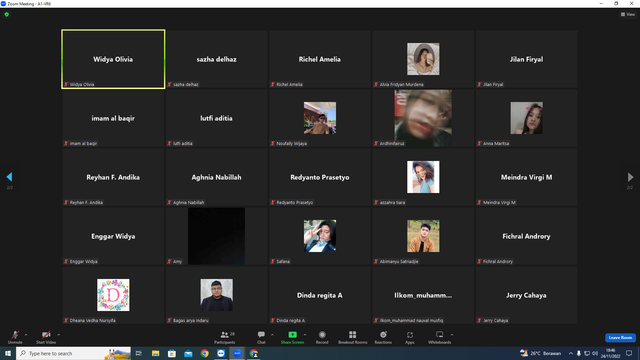Open audio options arrow beside Unmute
Image resolution: width=640 pixels, height=360 pixels.
26,335
